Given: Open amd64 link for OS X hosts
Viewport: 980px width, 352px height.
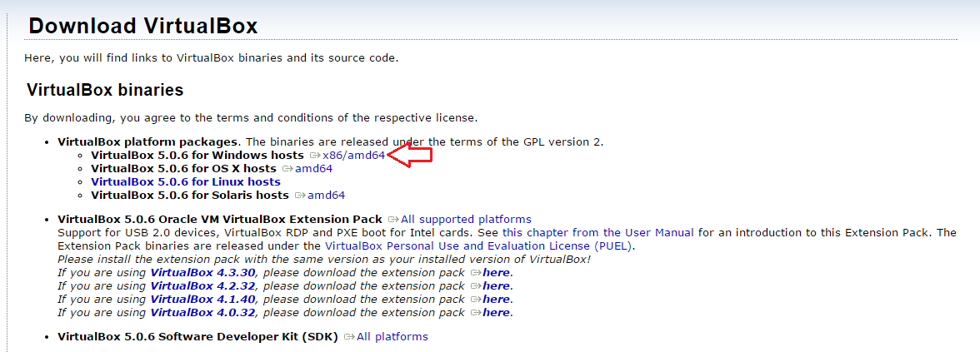Looking at the screenshot, I should (x=313, y=168).
